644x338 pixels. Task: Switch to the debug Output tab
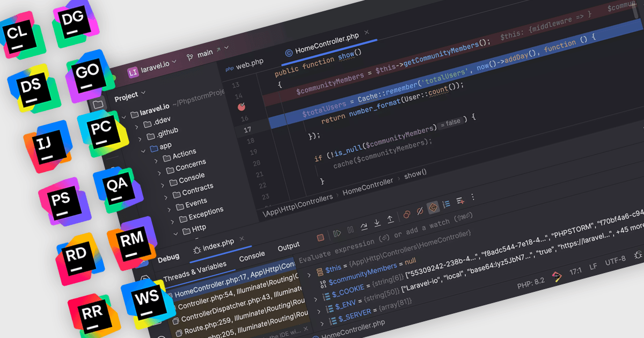click(x=288, y=247)
